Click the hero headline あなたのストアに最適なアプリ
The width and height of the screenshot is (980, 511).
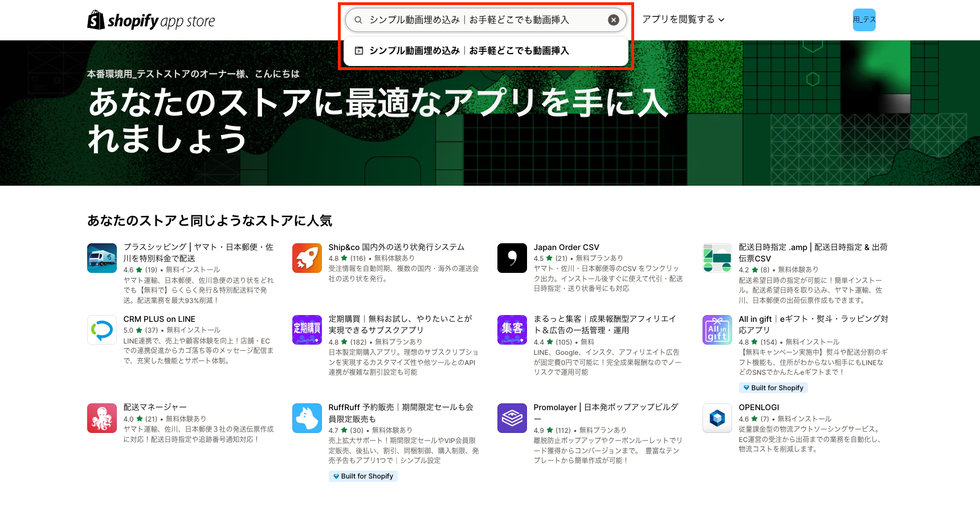click(378, 121)
